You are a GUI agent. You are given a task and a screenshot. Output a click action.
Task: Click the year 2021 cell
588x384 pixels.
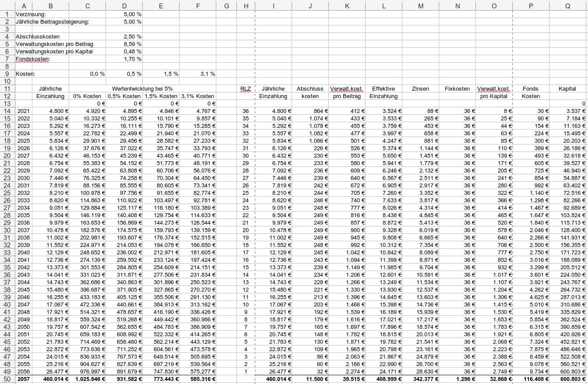coord(24,111)
